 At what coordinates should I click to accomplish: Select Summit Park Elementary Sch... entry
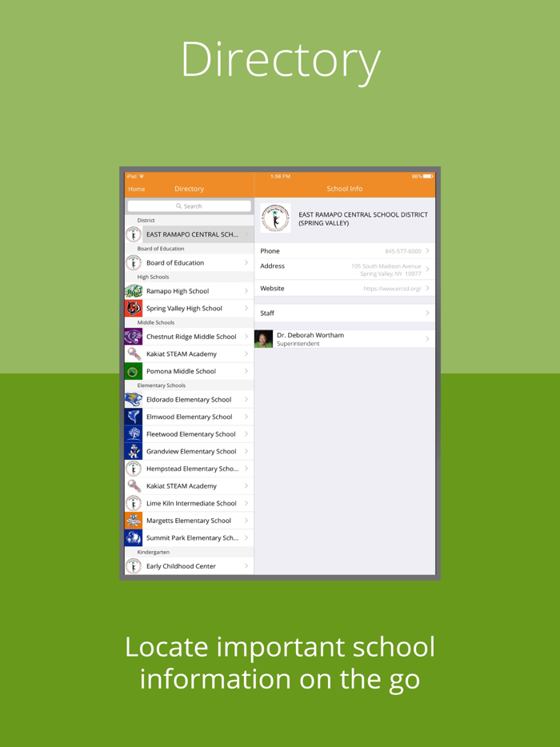pos(190,538)
